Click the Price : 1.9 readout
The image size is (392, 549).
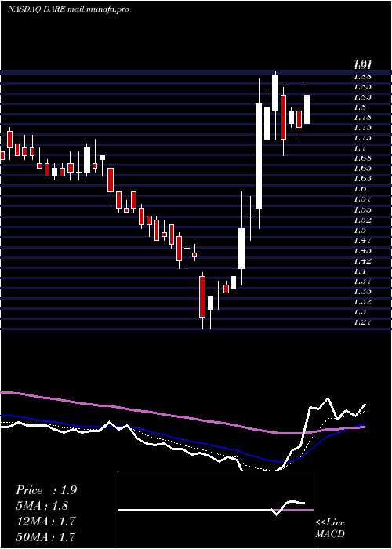pyautogui.click(x=46, y=490)
